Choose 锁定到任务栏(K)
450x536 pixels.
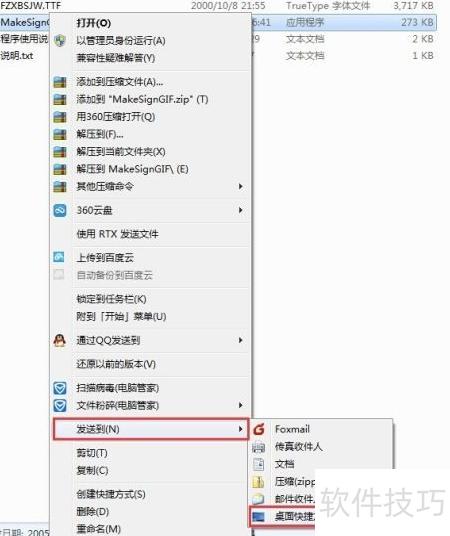tap(111, 299)
